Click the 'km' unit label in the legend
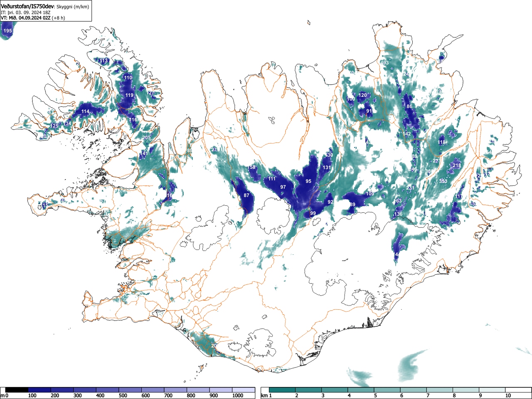The image size is (532, 399). (264, 395)
